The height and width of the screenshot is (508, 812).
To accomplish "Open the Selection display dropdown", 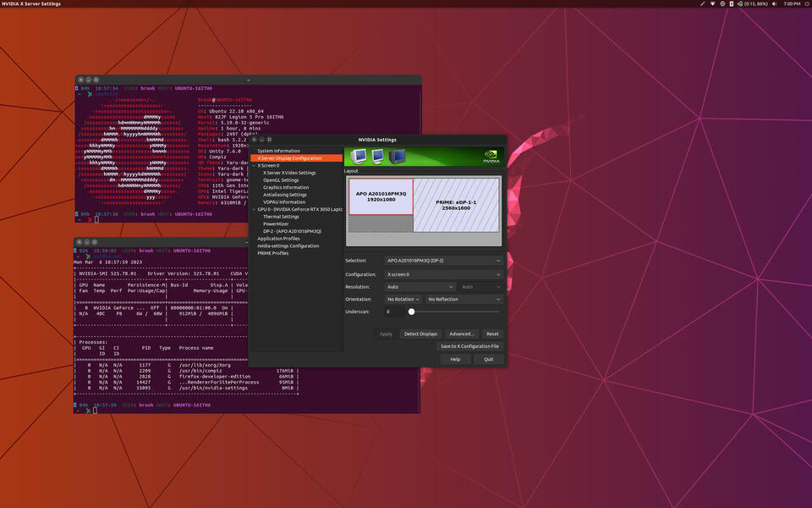I will (443, 260).
